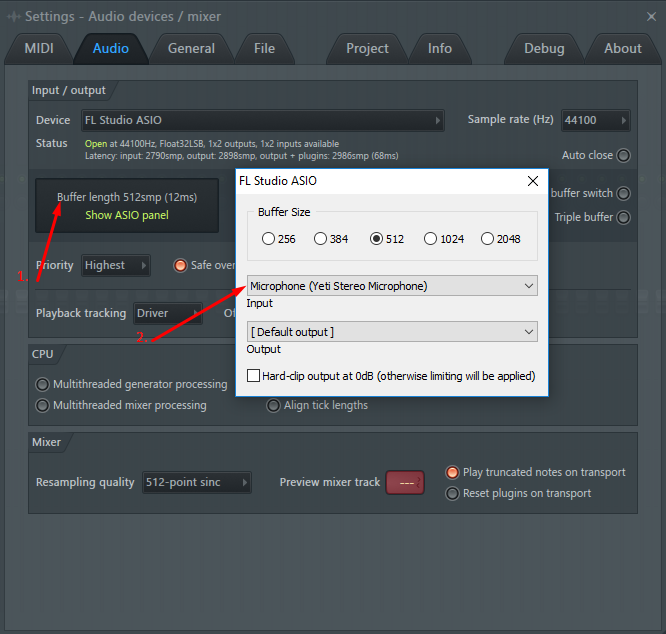
Task: Click the 'Buffer Size' group label
Action: click(284, 212)
